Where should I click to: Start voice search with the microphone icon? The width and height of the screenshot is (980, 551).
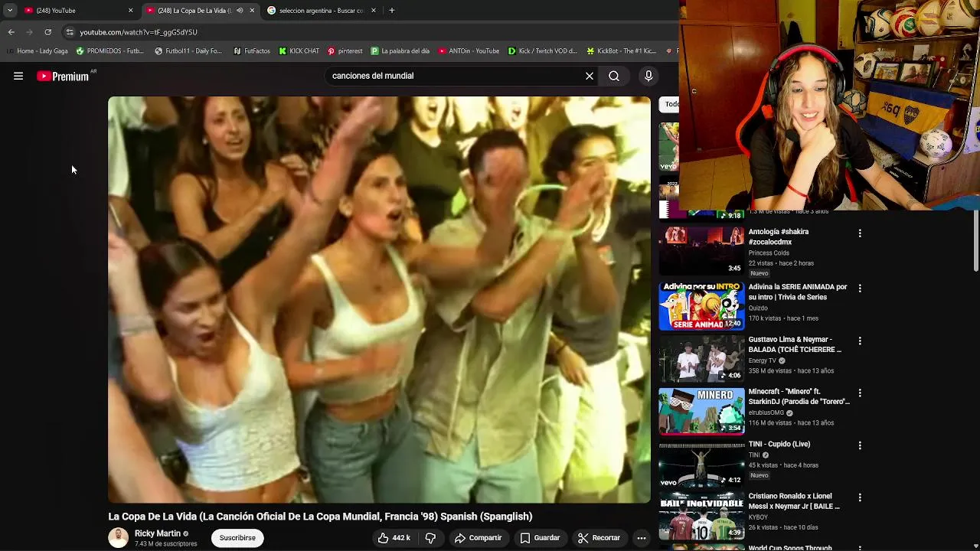pos(648,76)
